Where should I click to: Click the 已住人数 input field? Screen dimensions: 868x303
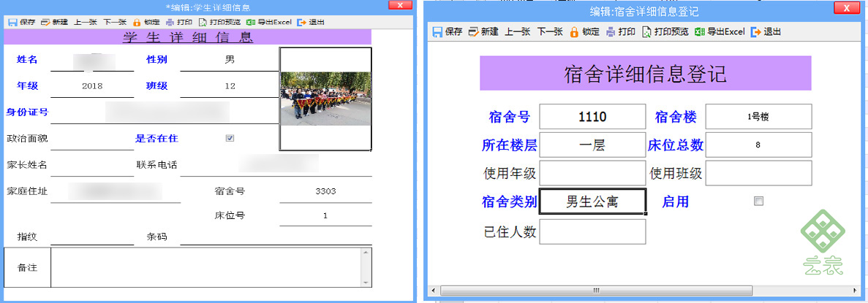click(592, 231)
